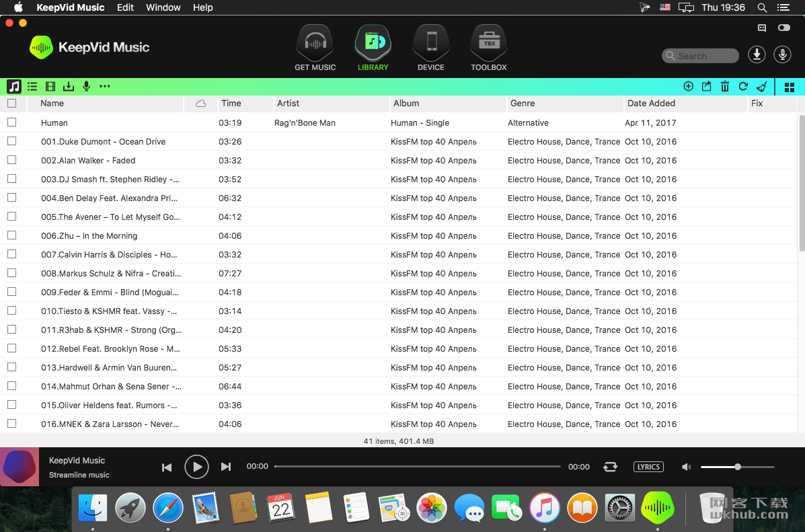805x532 pixels.
Task: Skip to previous track
Action: (x=167, y=467)
